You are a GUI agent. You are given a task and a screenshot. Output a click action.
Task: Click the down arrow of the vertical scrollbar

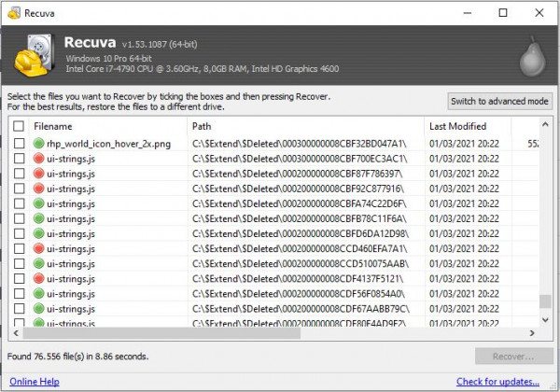point(545,320)
